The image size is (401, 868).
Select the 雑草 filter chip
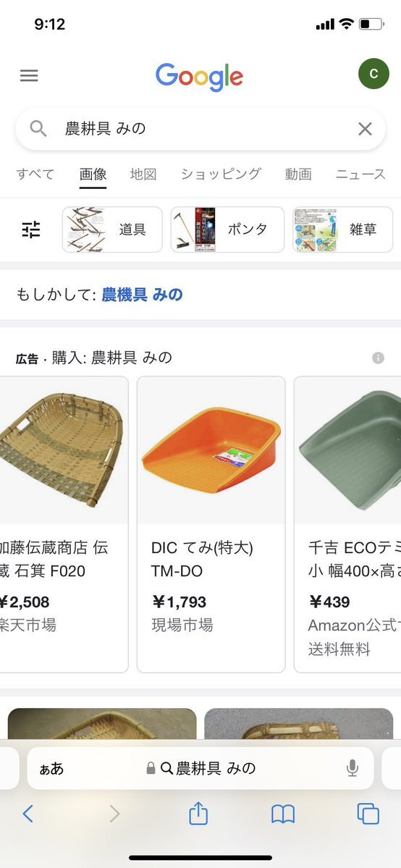click(343, 229)
